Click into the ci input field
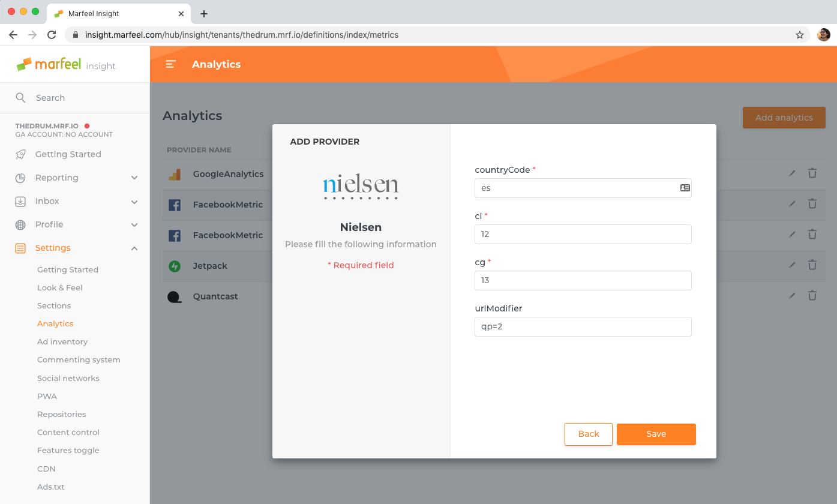 click(x=583, y=234)
